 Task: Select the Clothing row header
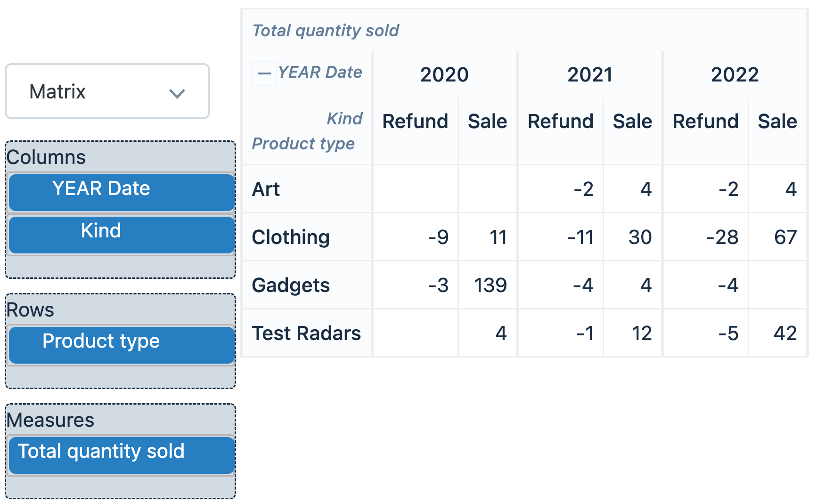(291, 237)
